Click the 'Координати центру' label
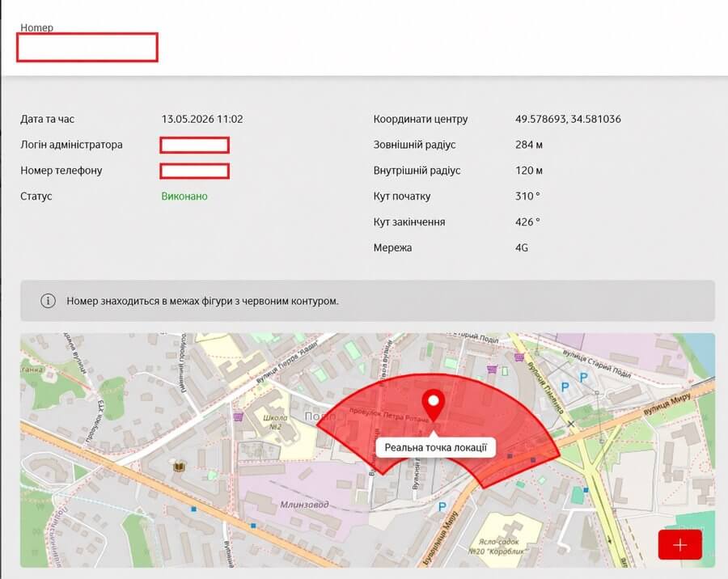Viewport: 728px width, 579px height. click(421, 120)
